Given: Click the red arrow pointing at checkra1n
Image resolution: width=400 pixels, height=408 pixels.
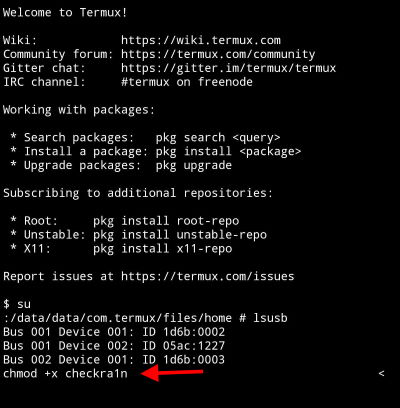Looking at the screenshot, I should pyautogui.click(x=172, y=373).
